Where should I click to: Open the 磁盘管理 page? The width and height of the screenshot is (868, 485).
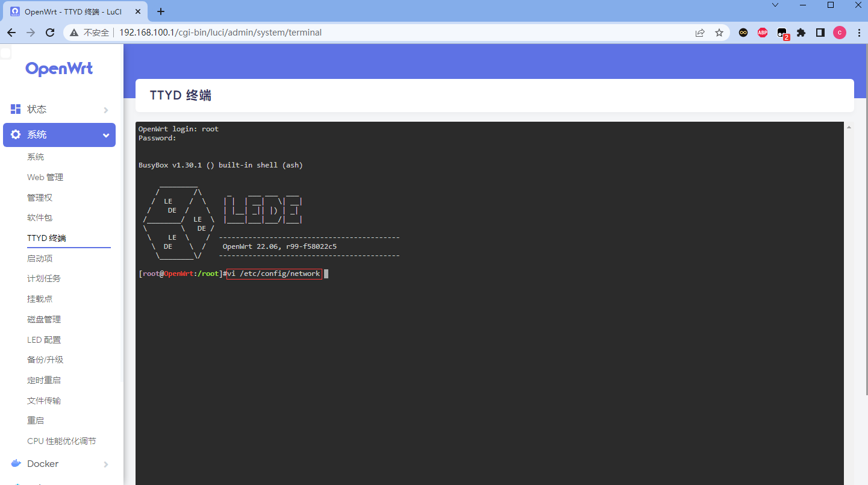pyautogui.click(x=44, y=319)
